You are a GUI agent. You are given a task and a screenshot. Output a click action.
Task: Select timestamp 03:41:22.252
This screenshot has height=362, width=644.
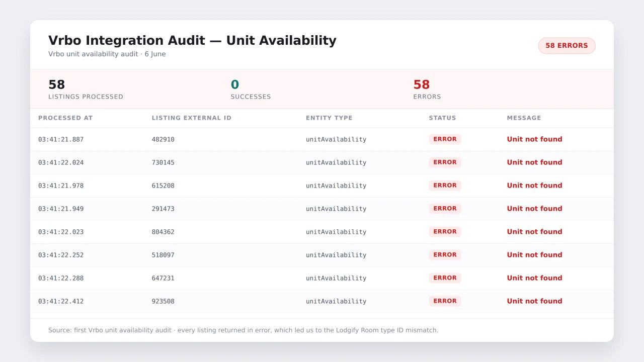(x=61, y=255)
